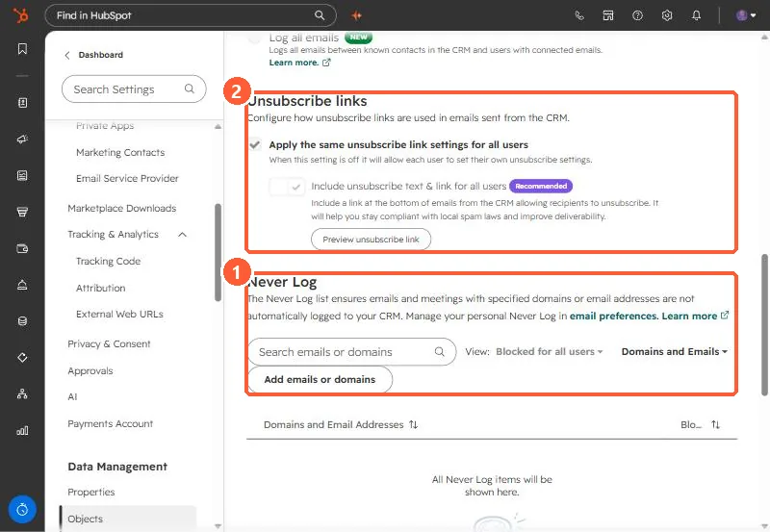
Task: Open Approvals settings
Action: pos(90,371)
